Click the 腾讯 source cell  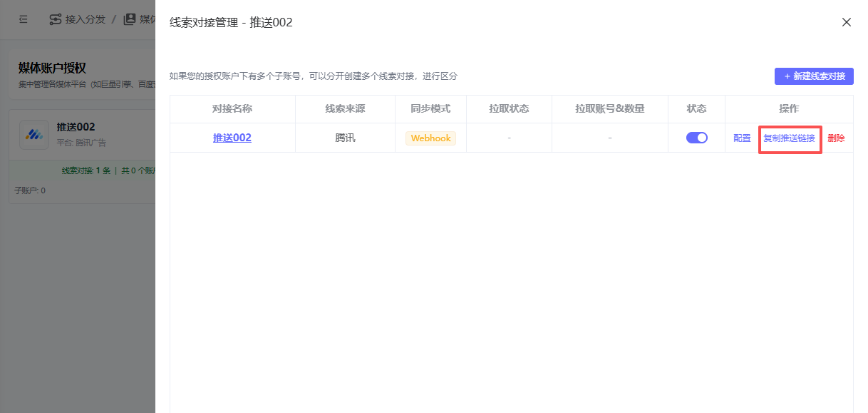tap(345, 138)
